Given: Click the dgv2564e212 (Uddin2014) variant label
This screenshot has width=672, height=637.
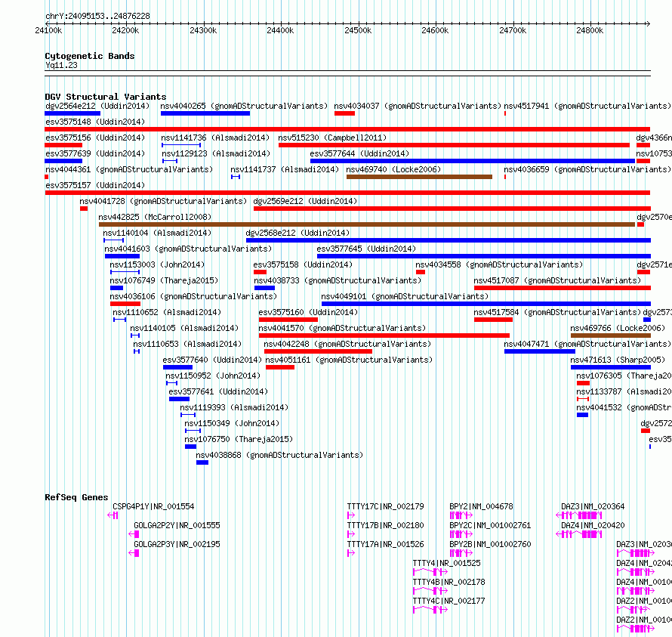Looking at the screenshot, I should coord(97,106).
